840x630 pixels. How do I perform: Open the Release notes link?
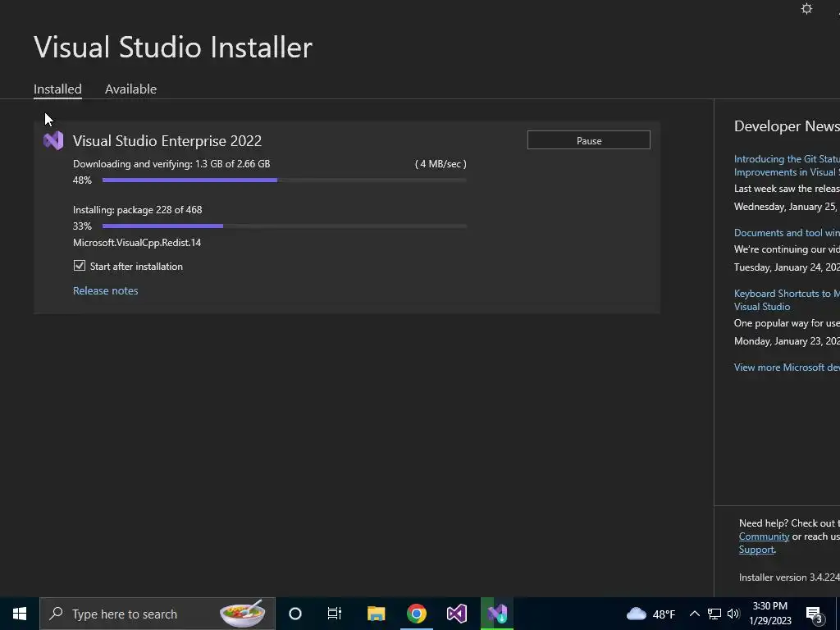click(106, 290)
